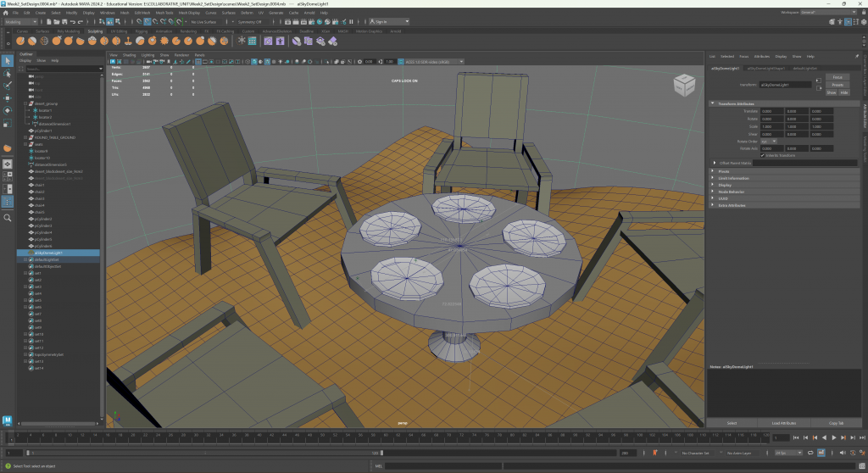Image resolution: width=868 pixels, height=473 pixels.
Task: Click the Select tool arrow in toolbox
Action: [8, 61]
